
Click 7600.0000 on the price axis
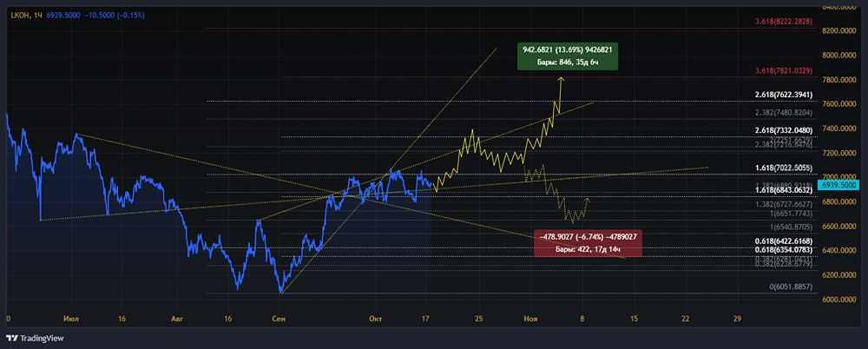tap(841, 104)
